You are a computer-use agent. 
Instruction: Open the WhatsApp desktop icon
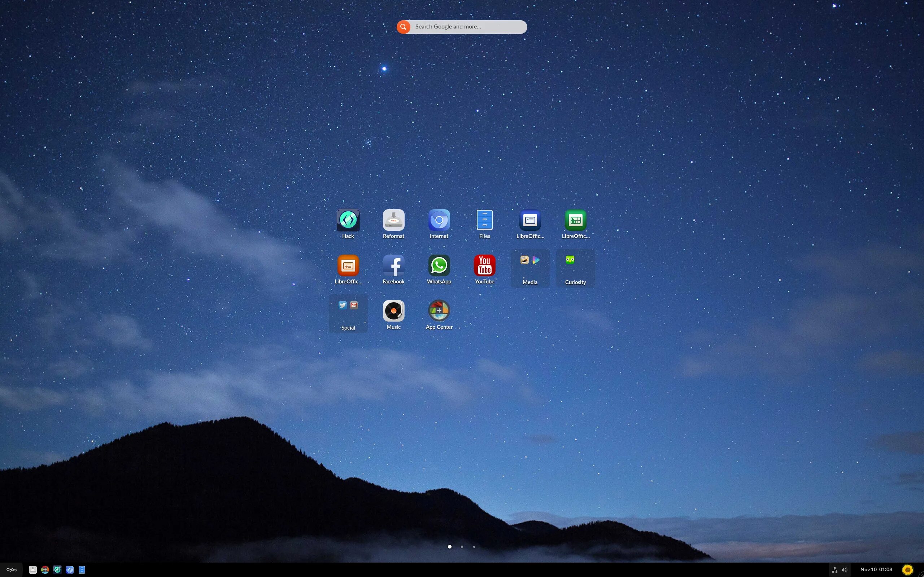pos(439,266)
